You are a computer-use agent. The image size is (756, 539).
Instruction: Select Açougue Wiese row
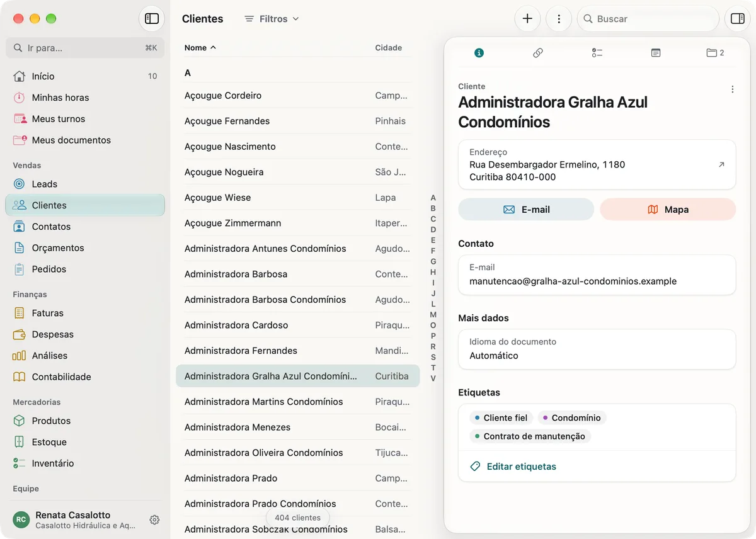297,198
